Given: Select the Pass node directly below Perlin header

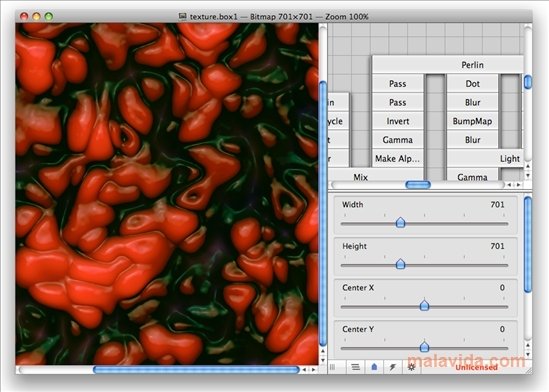Looking at the screenshot, I should point(397,84).
